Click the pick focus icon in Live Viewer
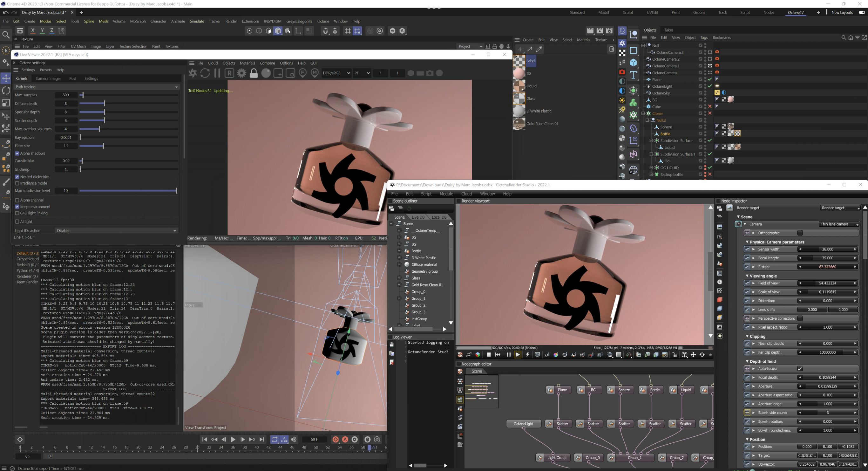Image resolution: width=868 pixels, height=471 pixels. tap(302, 73)
